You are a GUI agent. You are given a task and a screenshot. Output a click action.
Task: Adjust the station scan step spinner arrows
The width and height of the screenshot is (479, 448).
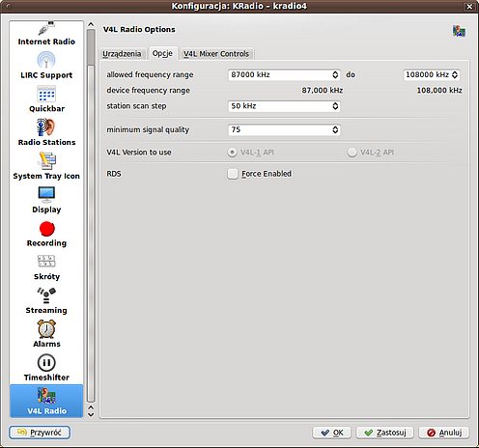[335, 106]
